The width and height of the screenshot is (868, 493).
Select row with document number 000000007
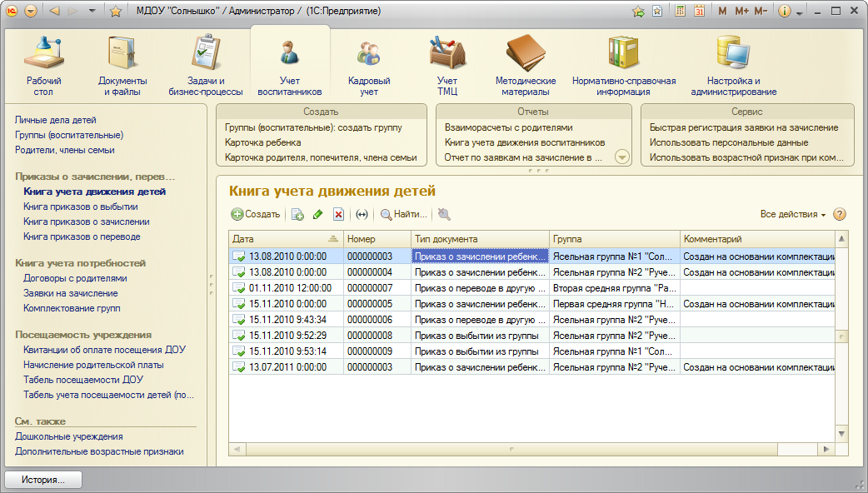point(369,287)
